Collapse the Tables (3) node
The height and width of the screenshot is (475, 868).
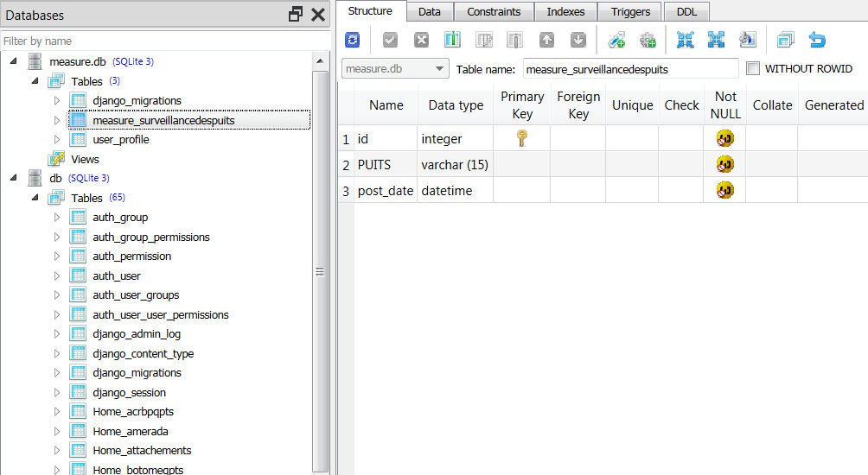click(x=35, y=80)
